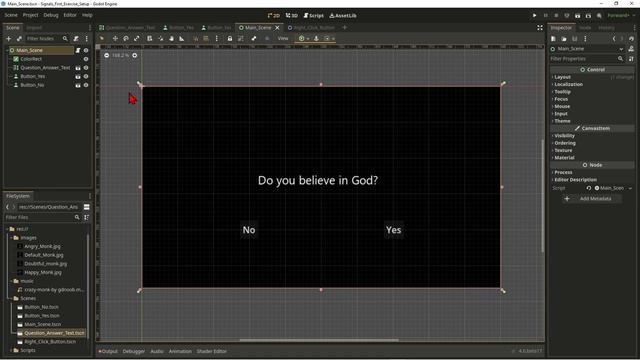Image resolution: width=640 pixels, height=360 pixels.
Task: Toggle smart snap in viewport toolbar
Action: [196, 38]
